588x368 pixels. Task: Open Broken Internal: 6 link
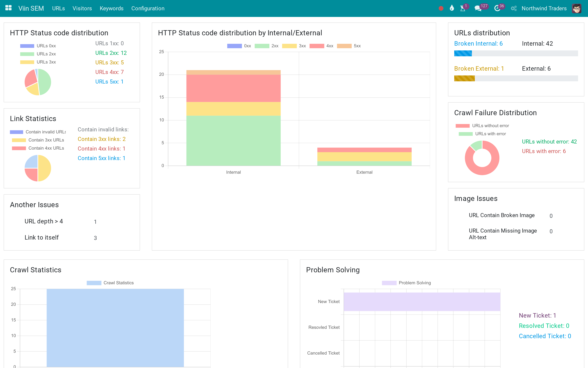(x=478, y=44)
